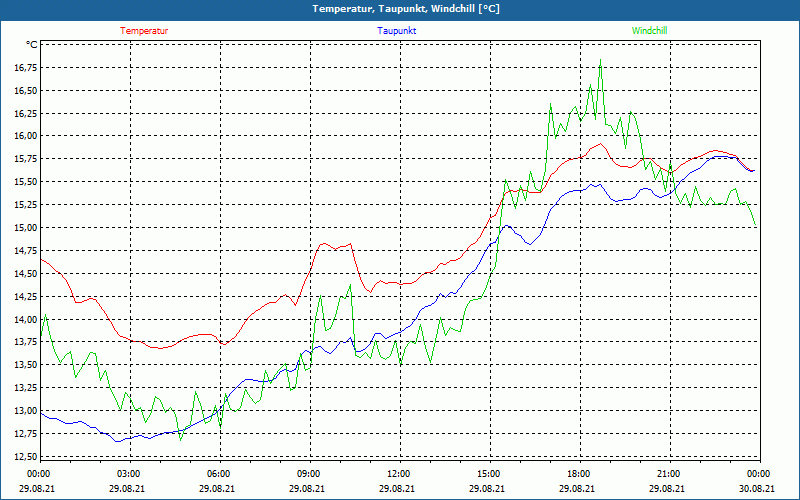Click the '06:00' time axis label

(217, 474)
